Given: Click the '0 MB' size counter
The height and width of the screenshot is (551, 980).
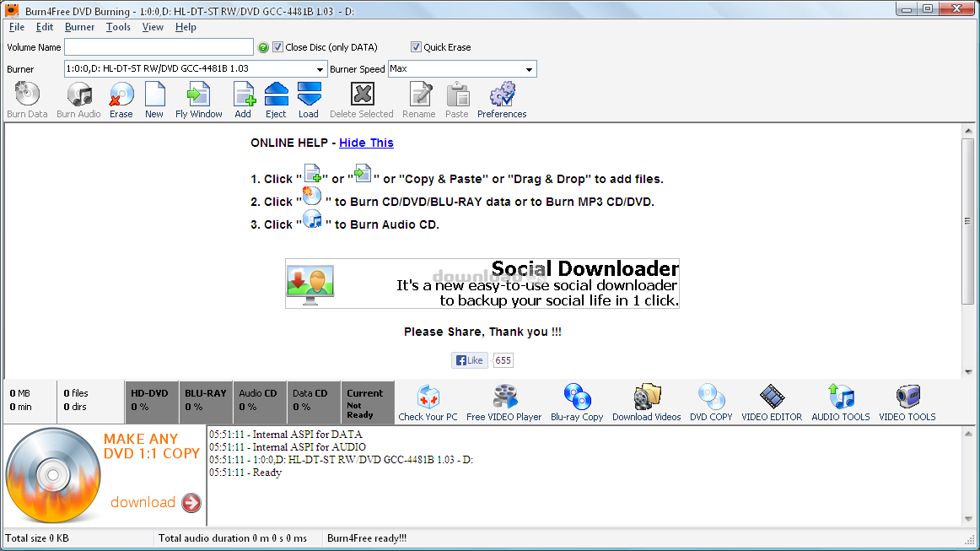Looking at the screenshot, I should click(x=20, y=393).
